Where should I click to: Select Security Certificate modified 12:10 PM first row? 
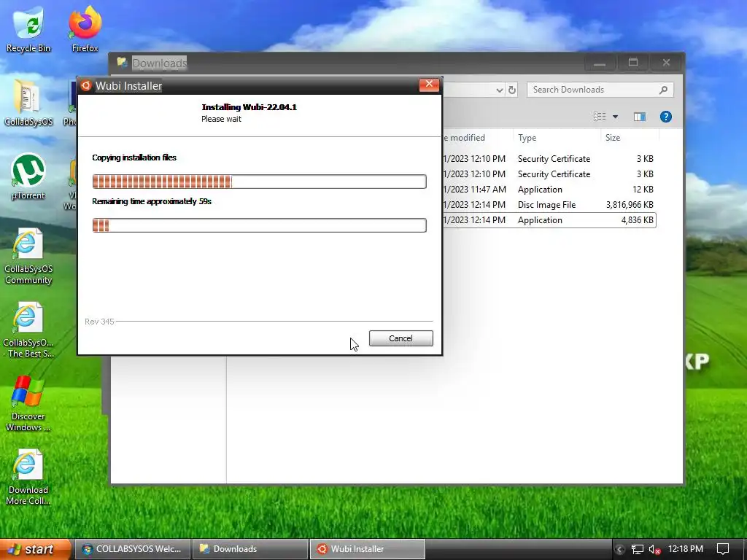click(549, 158)
